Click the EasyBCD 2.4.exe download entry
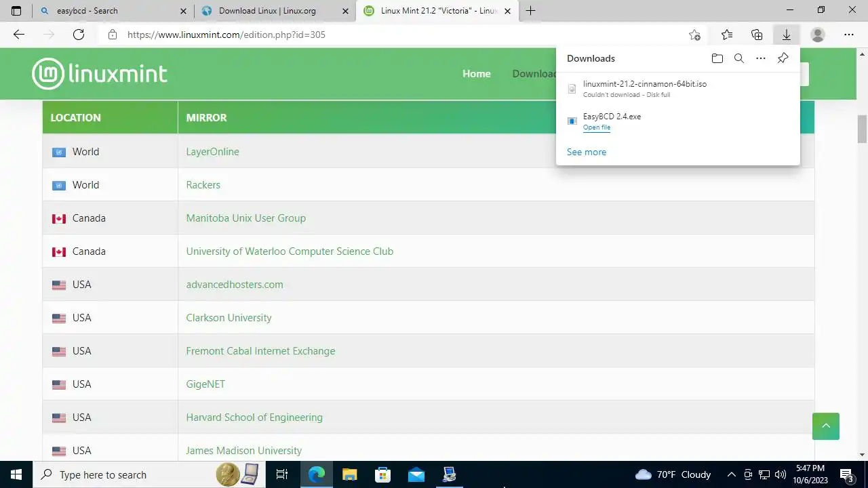This screenshot has width=868, height=488. (678, 121)
